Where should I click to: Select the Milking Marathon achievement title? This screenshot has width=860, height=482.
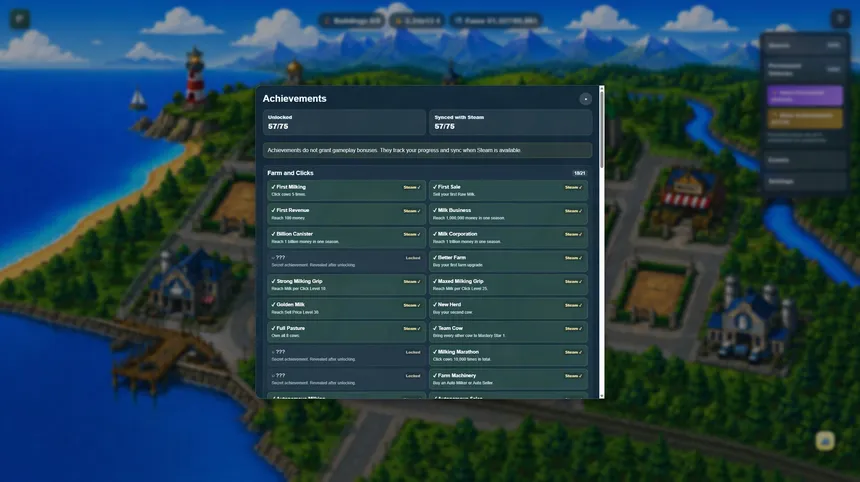[x=458, y=352]
